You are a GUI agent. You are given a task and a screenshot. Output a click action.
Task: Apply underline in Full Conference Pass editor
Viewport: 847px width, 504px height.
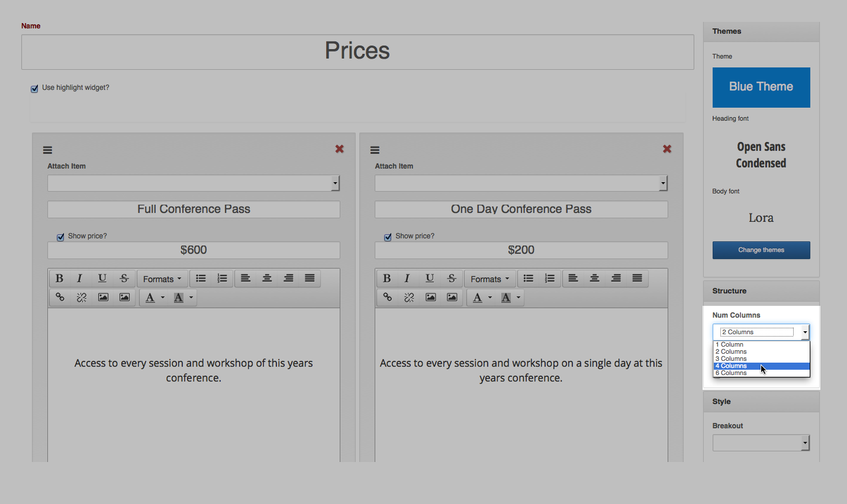pos(102,279)
